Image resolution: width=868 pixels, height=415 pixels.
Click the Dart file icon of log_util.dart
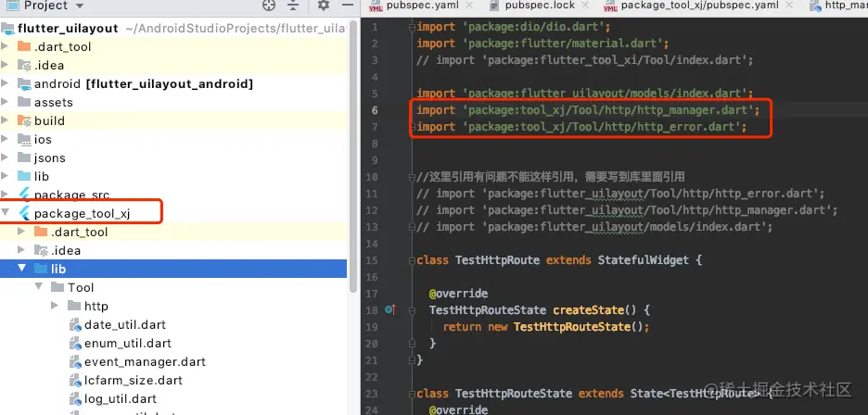coord(75,399)
